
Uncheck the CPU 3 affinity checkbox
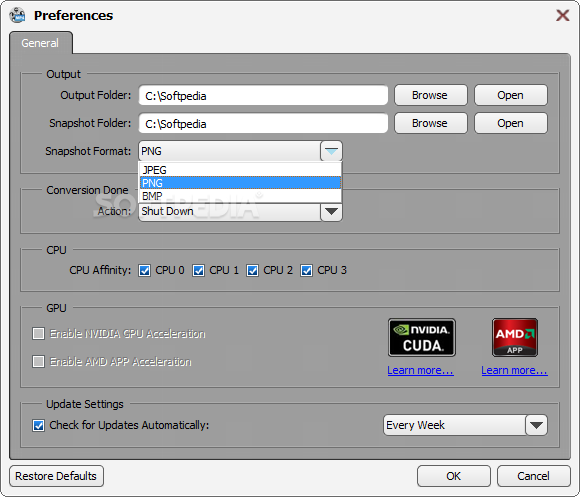pyautogui.click(x=306, y=271)
